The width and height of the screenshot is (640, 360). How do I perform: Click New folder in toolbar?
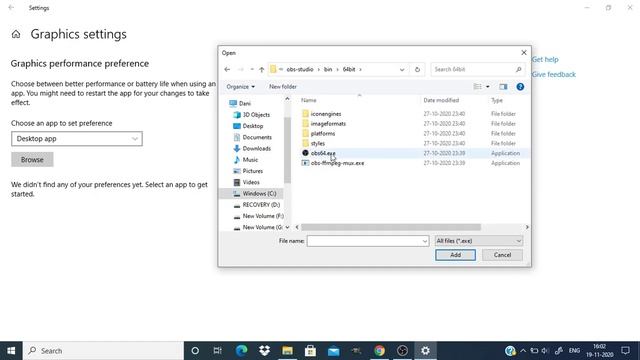pos(283,87)
